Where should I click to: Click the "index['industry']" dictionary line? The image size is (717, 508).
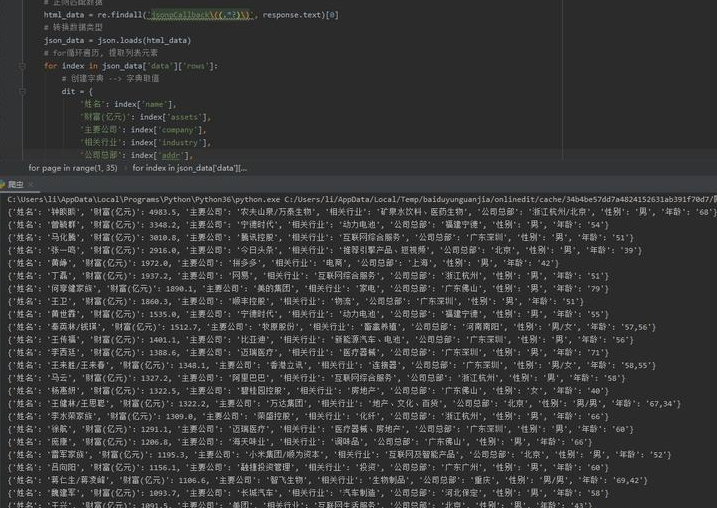145,143
